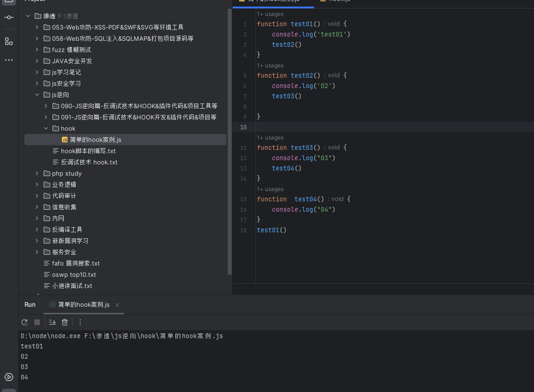The height and width of the screenshot is (392, 534).
Task: Expand the php study folder
Action: [37, 174]
